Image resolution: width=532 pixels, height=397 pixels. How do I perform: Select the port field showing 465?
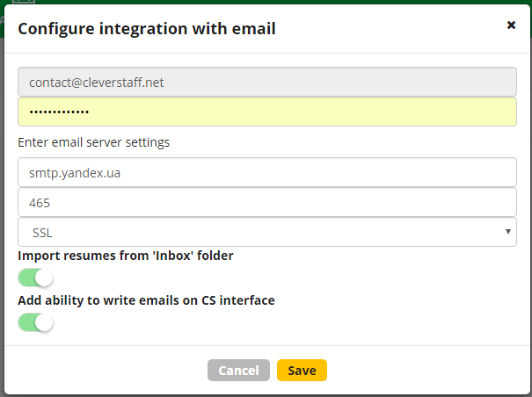pyautogui.click(x=267, y=202)
